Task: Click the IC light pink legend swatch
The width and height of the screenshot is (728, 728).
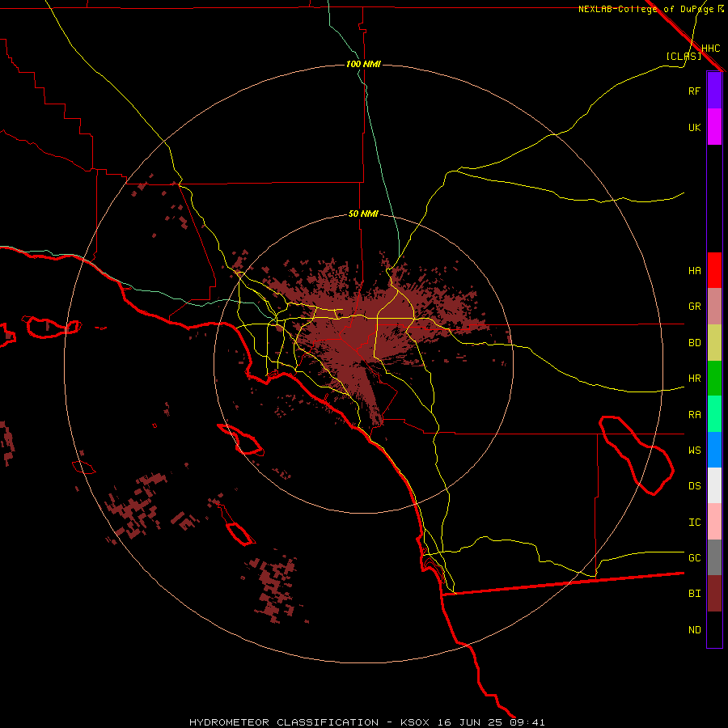Action: pyautogui.click(x=714, y=522)
